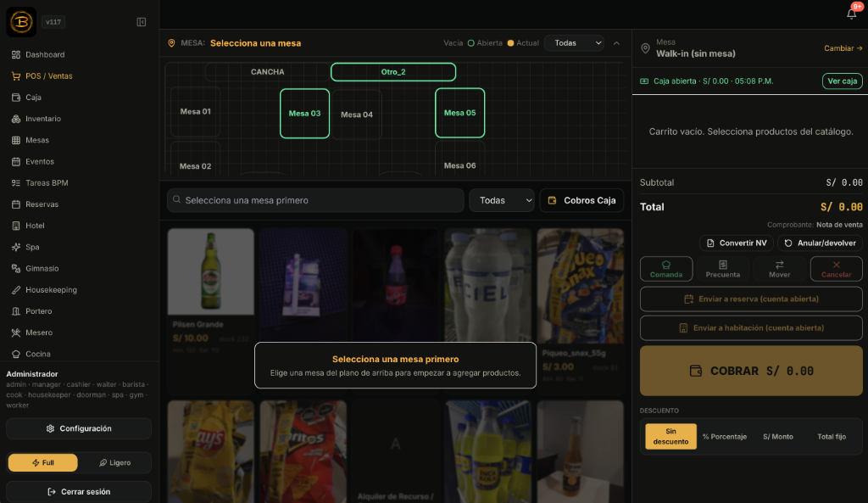Open Configuración settings button
This screenshot has height=503, width=868.
pyautogui.click(x=79, y=428)
